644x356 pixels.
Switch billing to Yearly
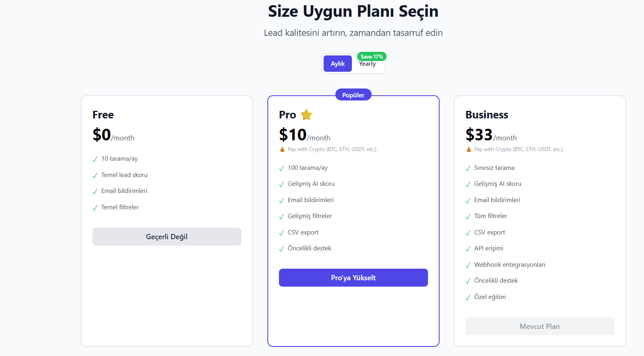(367, 65)
